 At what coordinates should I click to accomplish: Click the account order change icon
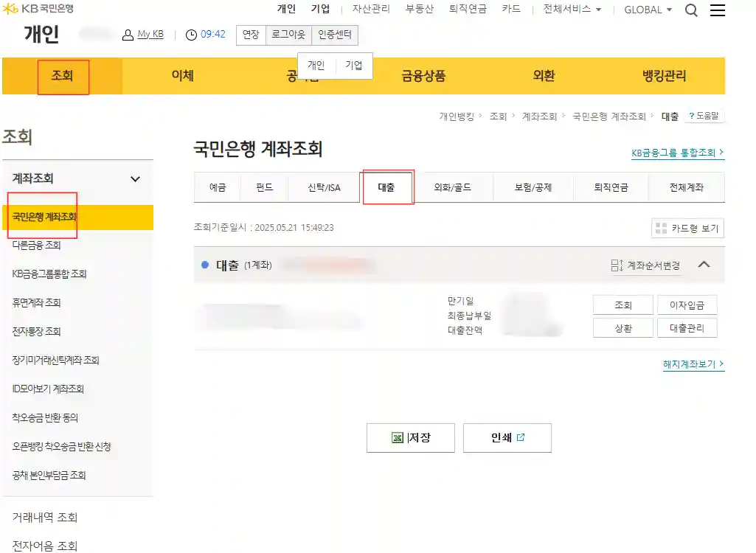point(617,265)
